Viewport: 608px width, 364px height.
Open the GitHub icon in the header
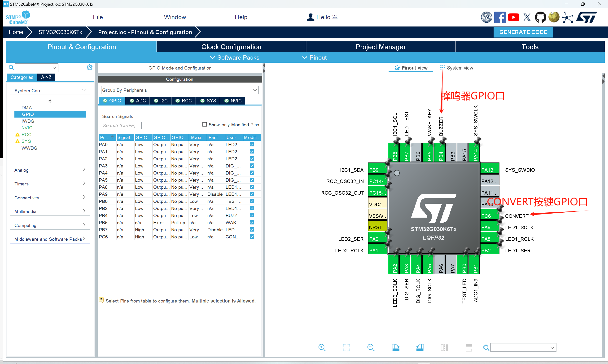pos(540,17)
